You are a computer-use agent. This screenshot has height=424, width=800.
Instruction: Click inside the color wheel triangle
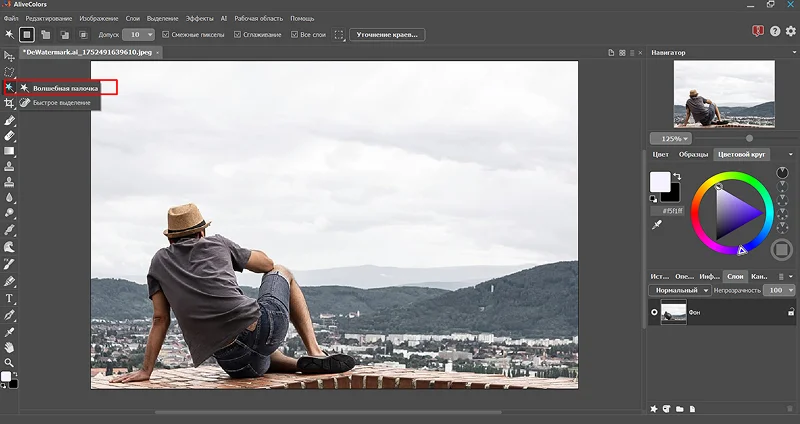click(x=733, y=213)
